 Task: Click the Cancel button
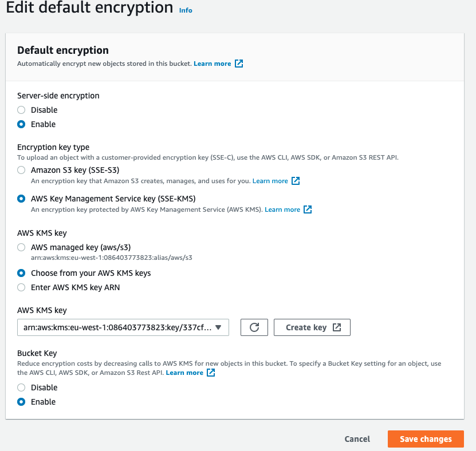coord(357,439)
